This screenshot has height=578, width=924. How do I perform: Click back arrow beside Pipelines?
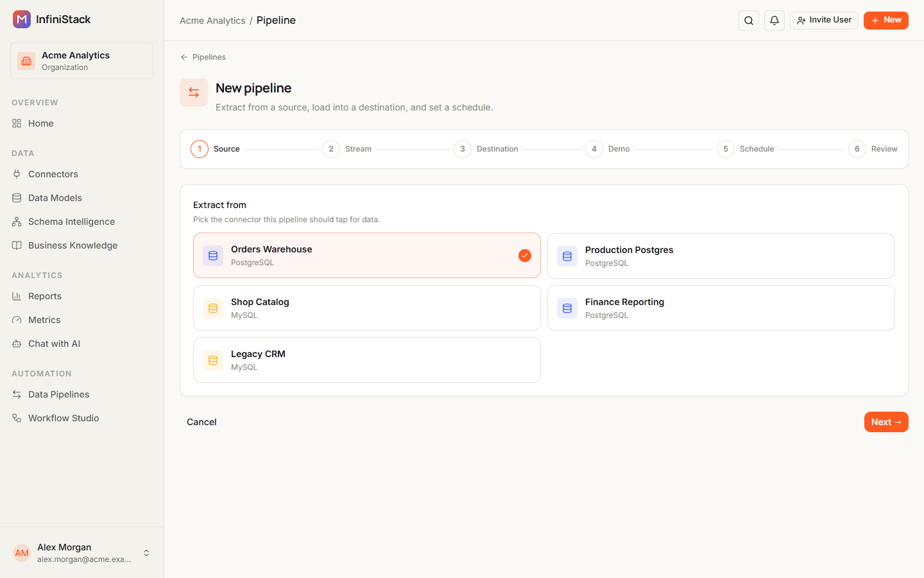184,57
